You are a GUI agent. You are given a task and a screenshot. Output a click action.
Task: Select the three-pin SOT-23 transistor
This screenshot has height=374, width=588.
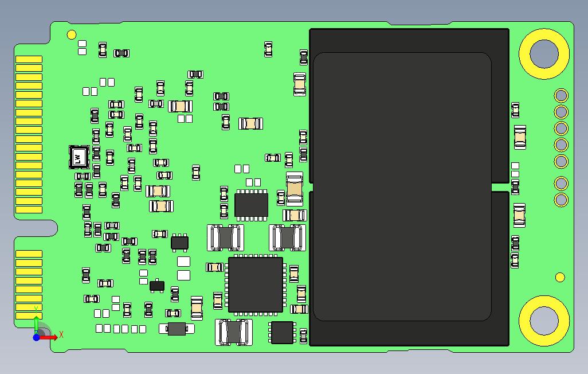[x=157, y=286]
